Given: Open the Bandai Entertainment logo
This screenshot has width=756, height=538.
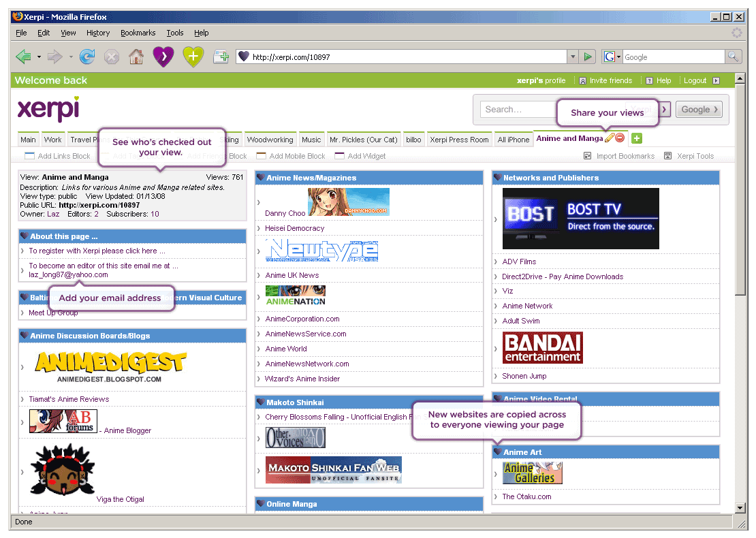Looking at the screenshot, I should (542, 347).
